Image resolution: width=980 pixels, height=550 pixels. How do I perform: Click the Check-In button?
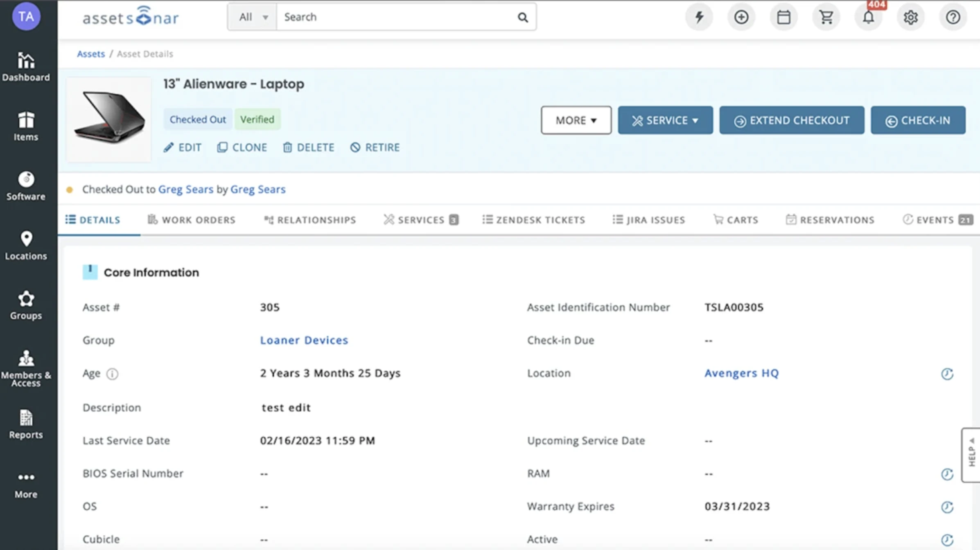(x=918, y=120)
